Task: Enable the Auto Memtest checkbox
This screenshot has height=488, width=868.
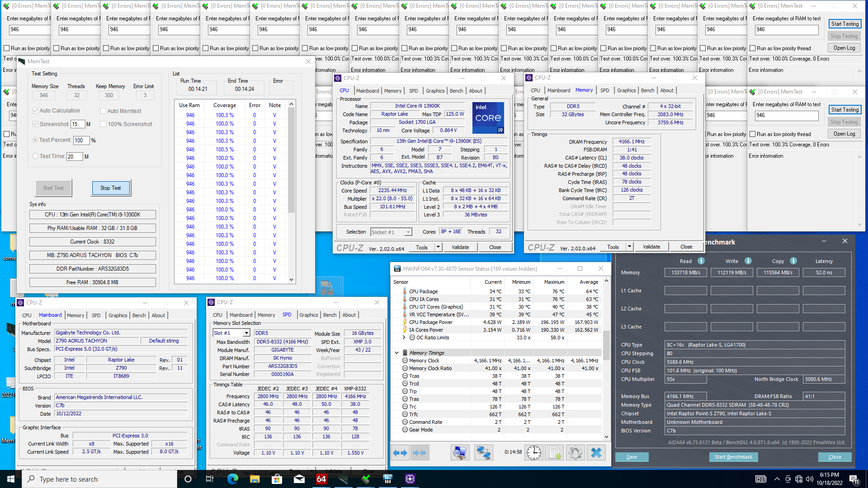Action: 103,111
